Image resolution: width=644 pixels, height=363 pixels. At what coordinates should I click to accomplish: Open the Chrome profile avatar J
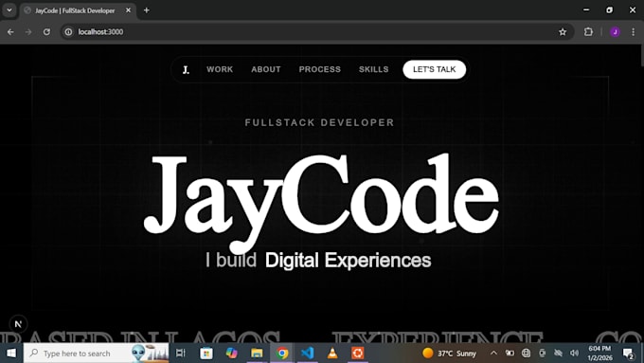click(x=615, y=31)
